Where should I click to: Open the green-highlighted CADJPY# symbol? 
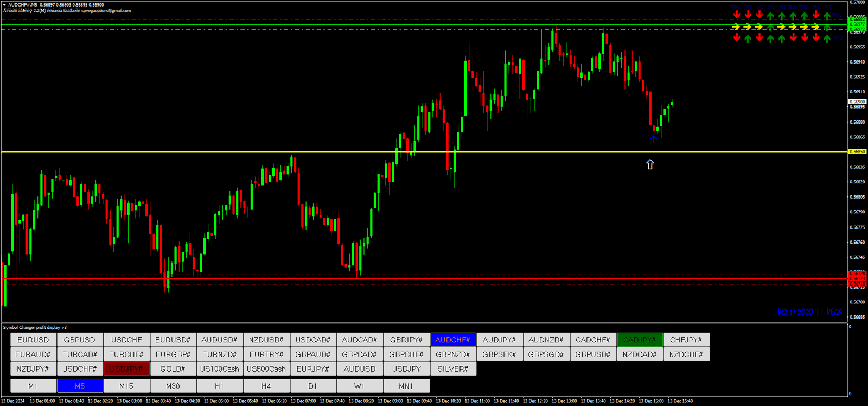[640, 340]
